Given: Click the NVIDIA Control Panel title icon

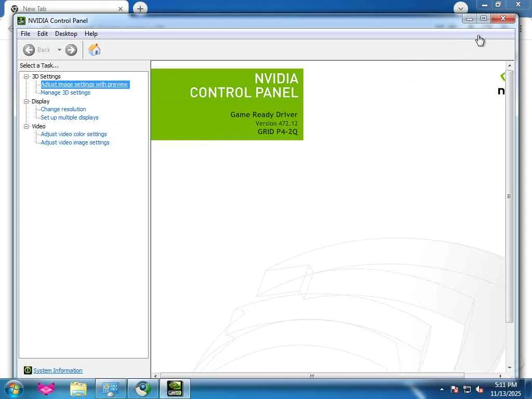Looking at the screenshot, I should point(21,21).
